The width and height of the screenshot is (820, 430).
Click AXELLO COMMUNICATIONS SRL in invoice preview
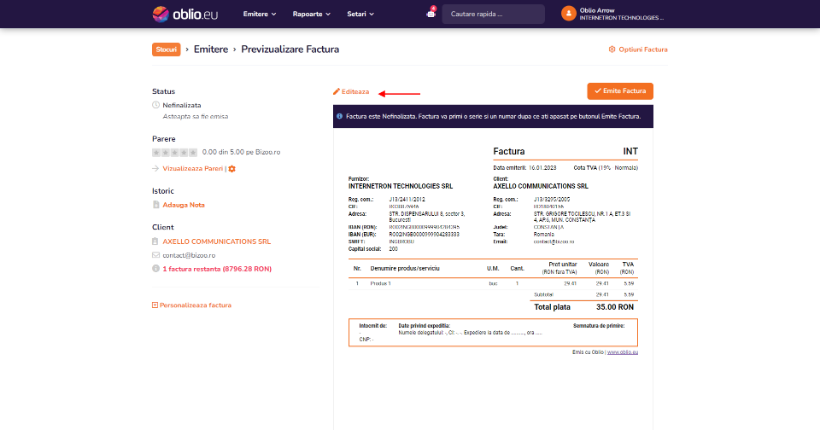(541, 186)
